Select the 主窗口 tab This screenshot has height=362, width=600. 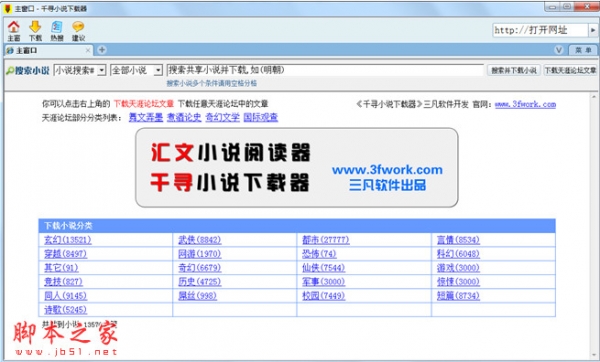(48, 50)
